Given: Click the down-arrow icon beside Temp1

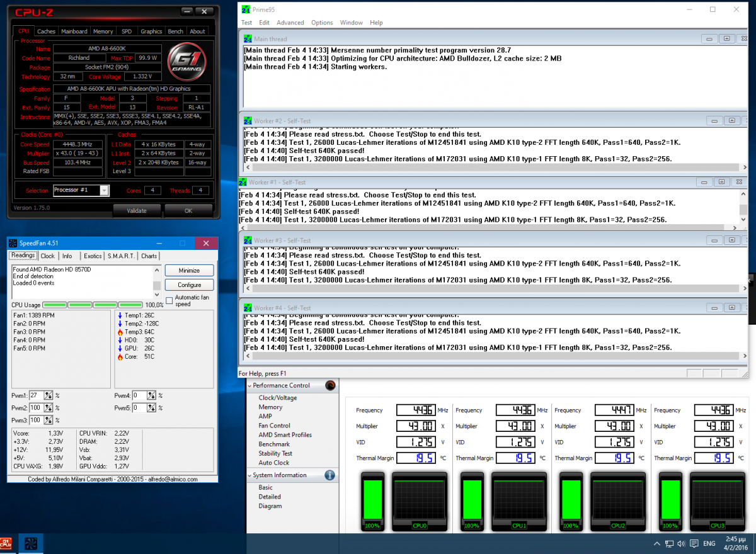Looking at the screenshot, I should point(120,315).
